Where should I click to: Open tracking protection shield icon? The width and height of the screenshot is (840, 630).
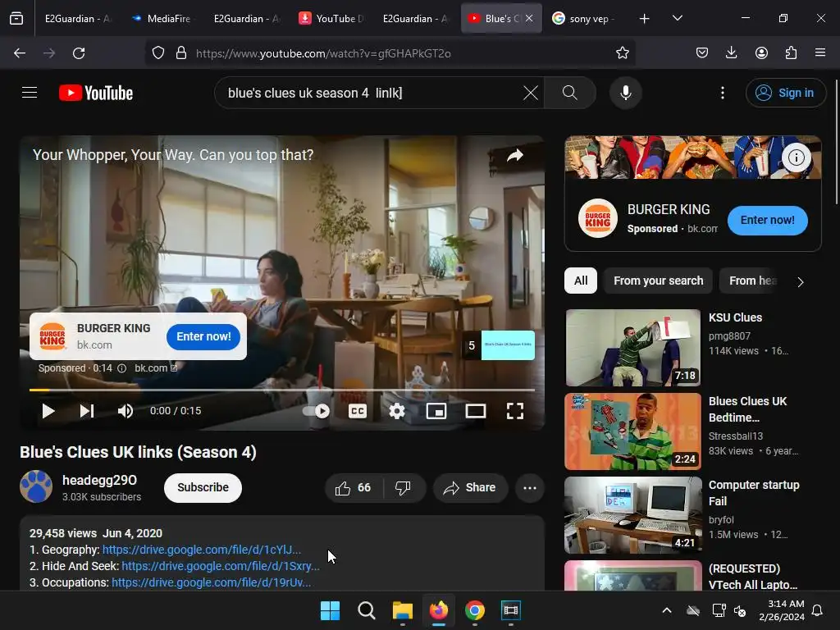click(158, 53)
